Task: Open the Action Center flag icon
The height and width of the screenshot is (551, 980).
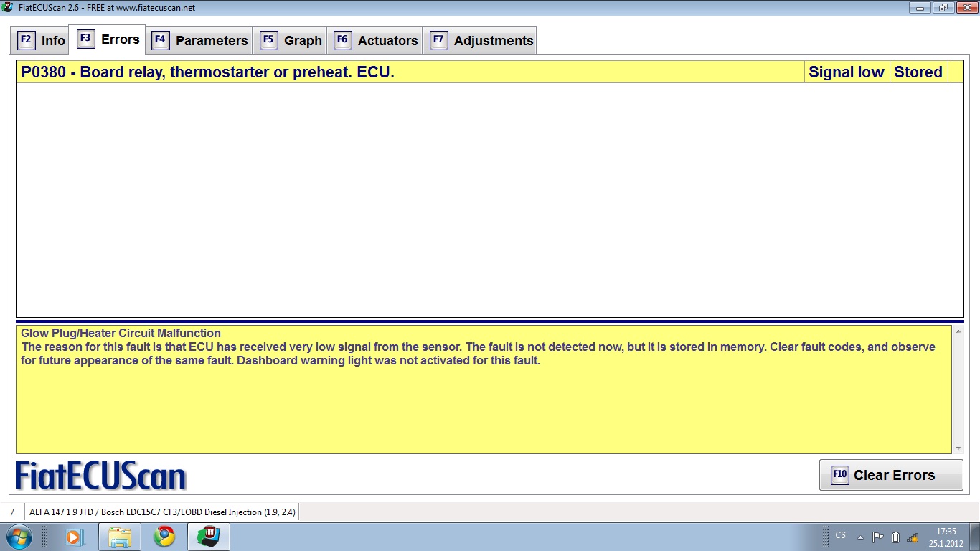Action: click(877, 537)
